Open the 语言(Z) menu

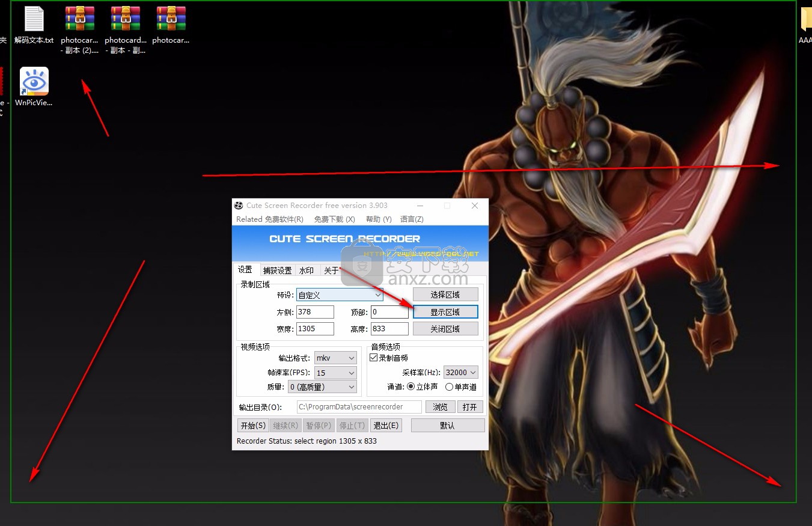pos(412,219)
